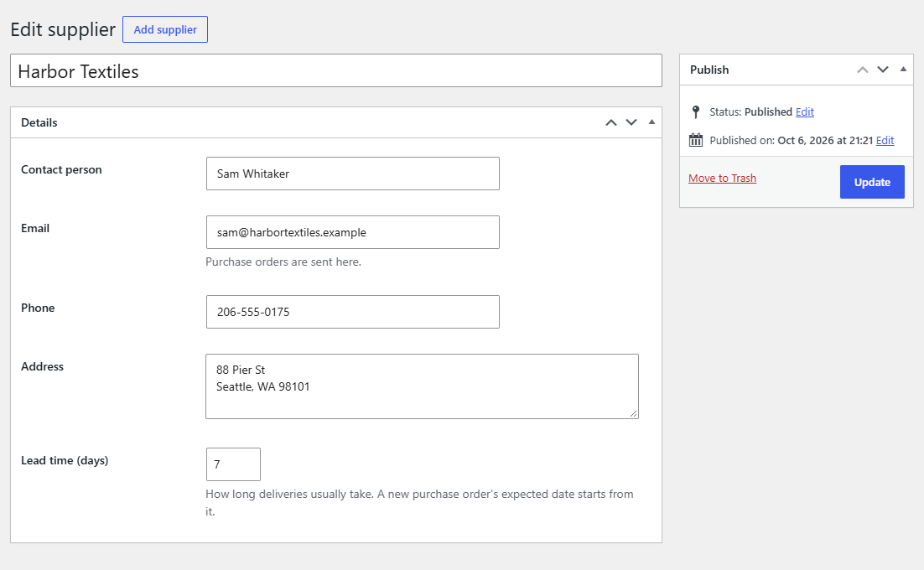Select the Email input field
The width and height of the screenshot is (924, 570).
pos(352,232)
